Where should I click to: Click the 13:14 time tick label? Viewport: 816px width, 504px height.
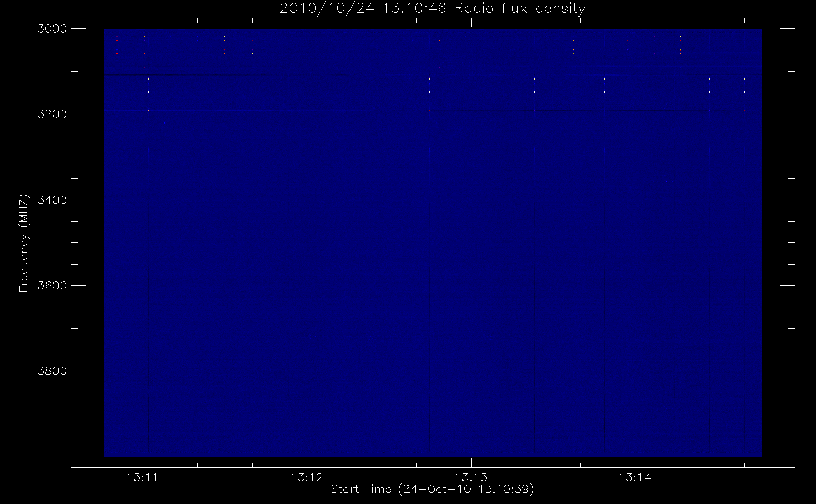635,477
